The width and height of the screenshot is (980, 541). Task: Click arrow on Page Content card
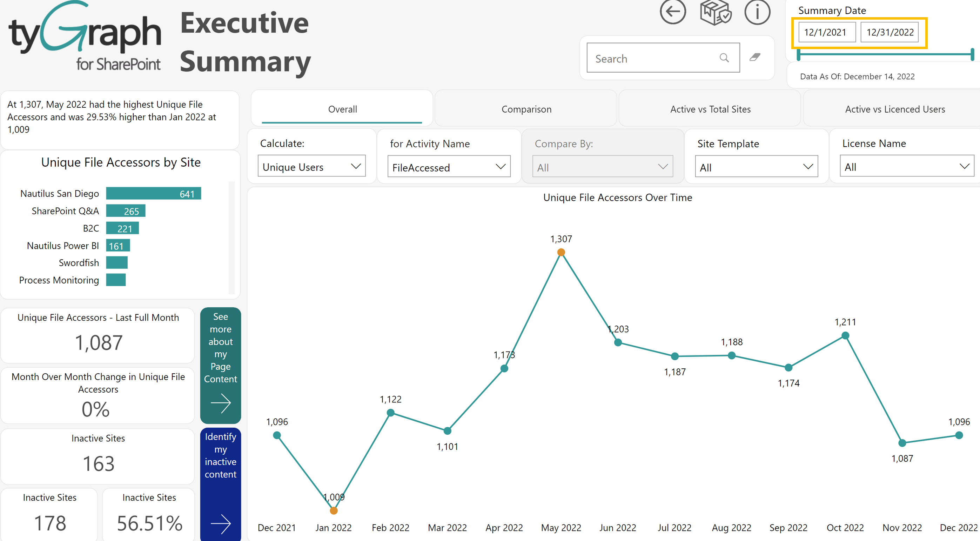click(x=221, y=403)
